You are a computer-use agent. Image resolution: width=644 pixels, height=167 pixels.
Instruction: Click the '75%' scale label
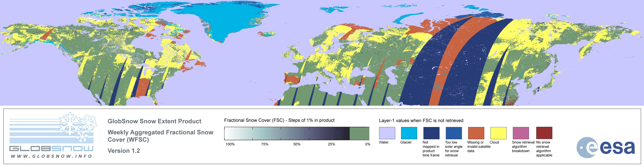pos(265,144)
